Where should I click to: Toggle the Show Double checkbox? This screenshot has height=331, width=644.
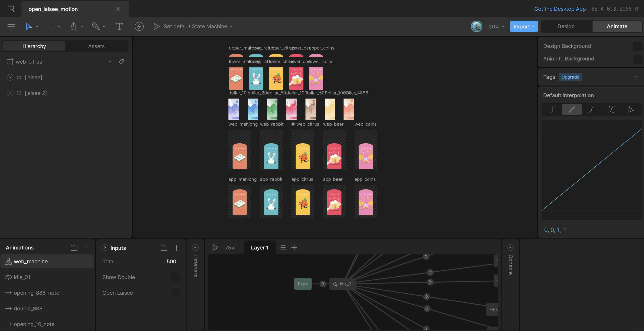pyautogui.click(x=176, y=277)
